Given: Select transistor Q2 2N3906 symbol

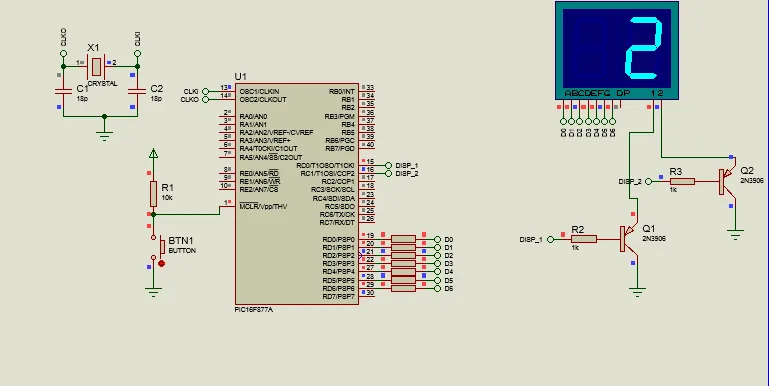Looking at the screenshot, I should coord(727,181).
